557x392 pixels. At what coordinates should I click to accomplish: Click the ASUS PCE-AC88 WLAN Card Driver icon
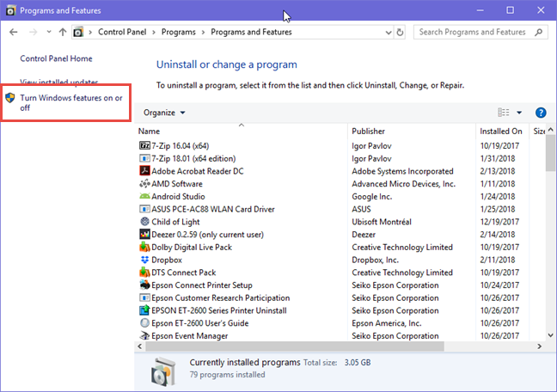tap(144, 209)
